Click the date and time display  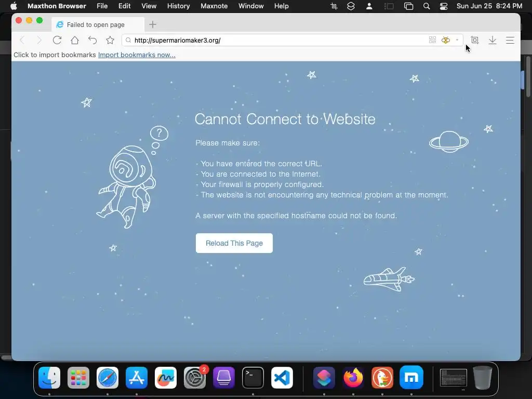coord(489,6)
